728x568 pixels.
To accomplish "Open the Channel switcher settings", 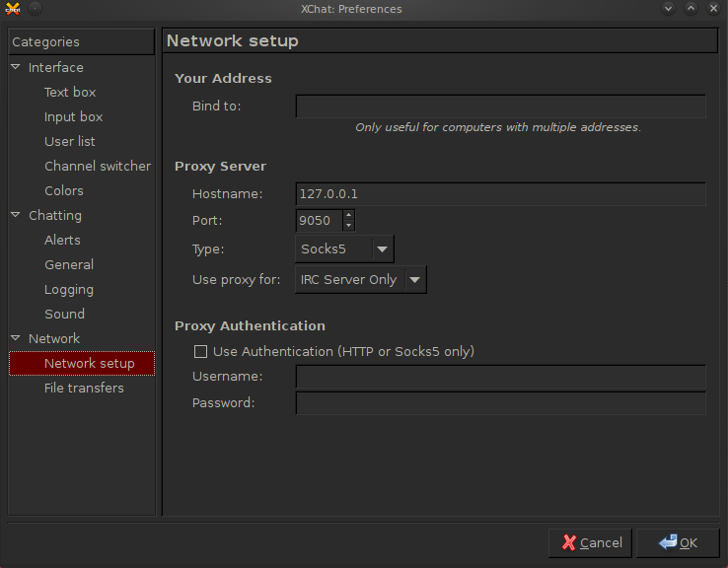I will click(98, 166).
